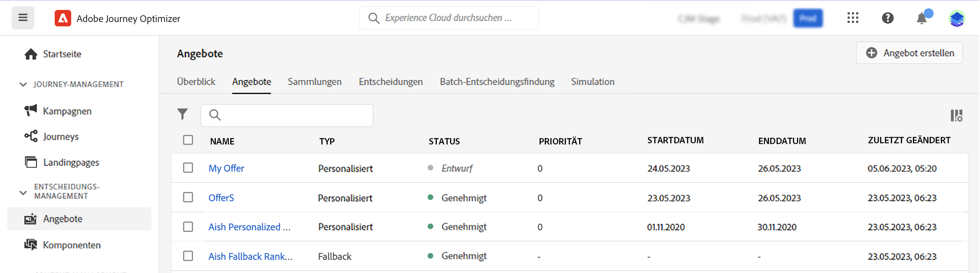This screenshot has height=273, width=980.
Task: Collapse the Journey-Management section
Action: point(23,84)
